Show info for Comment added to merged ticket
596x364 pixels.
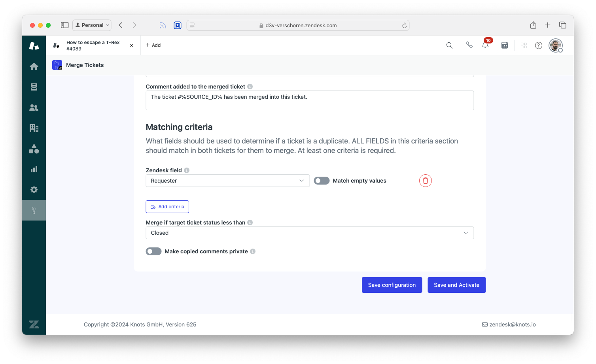[x=250, y=87]
